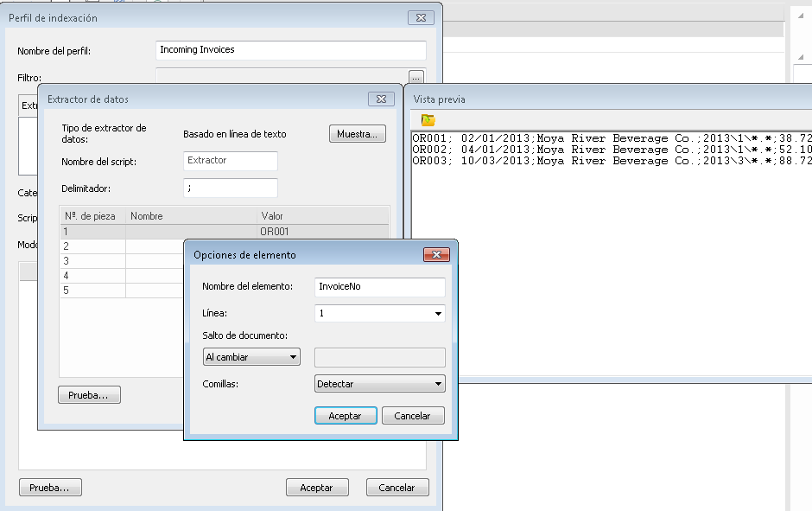Close the Opciones de elemento dialog
Viewport: 812px width, 511px height.
(x=436, y=255)
